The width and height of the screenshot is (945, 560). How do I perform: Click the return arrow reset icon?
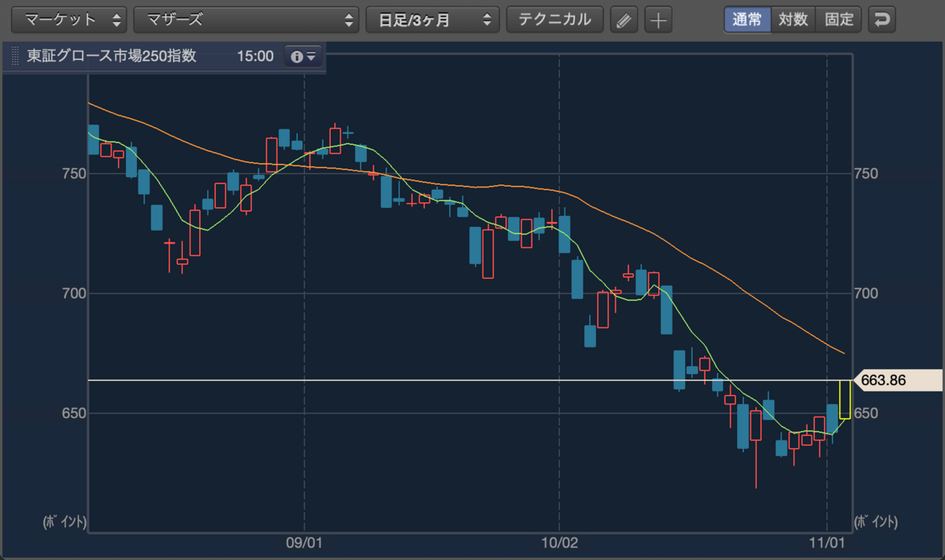click(883, 20)
